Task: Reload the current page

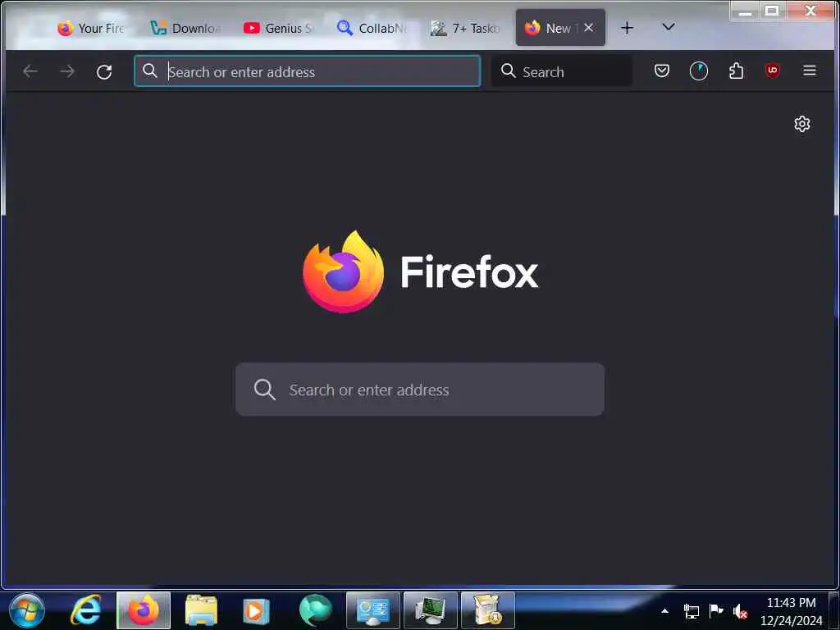Action: click(104, 71)
